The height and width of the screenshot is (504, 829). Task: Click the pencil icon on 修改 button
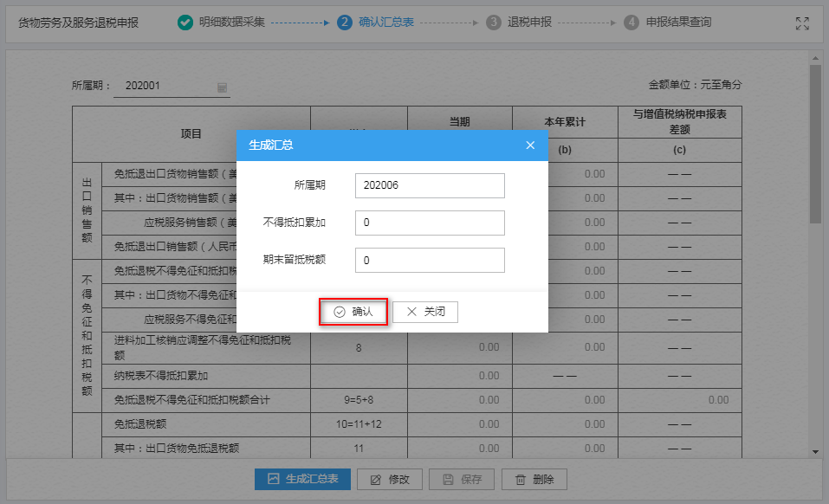(x=376, y=480)
